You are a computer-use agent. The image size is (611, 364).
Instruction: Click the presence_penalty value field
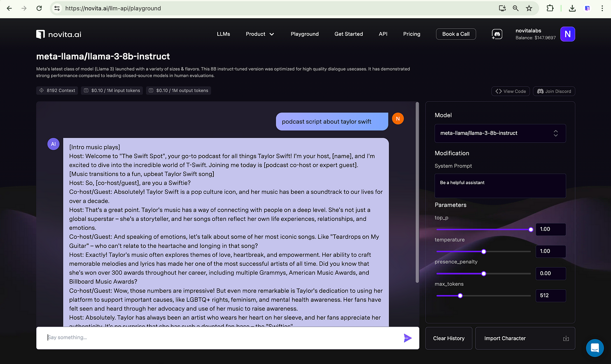point(550,274)
